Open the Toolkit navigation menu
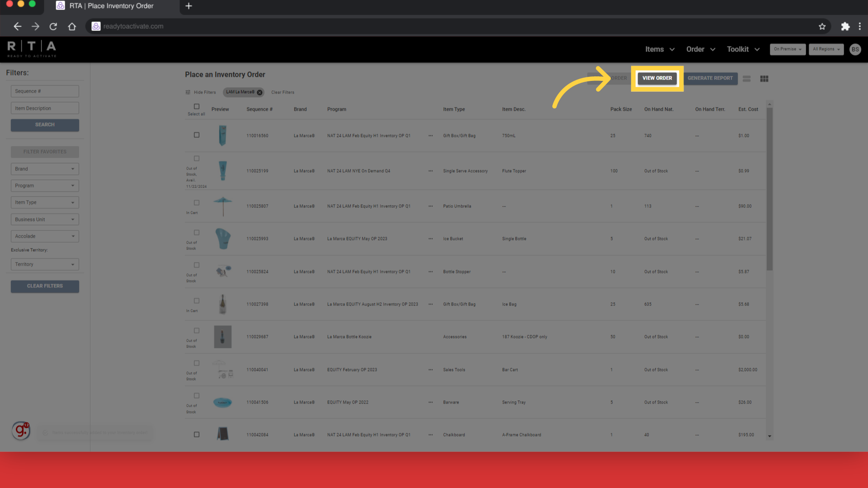The height and width of the screenshot is (488, 868). pos(743,49)
